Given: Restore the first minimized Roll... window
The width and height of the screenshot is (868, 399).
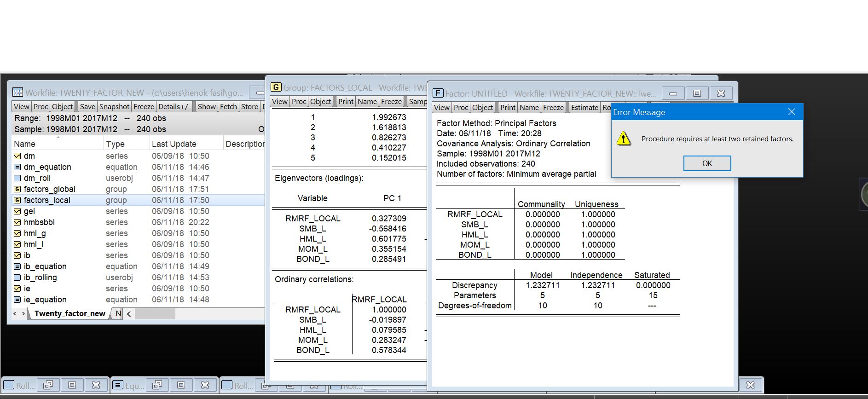Looking at the screenshot, I should click(48, 385).
